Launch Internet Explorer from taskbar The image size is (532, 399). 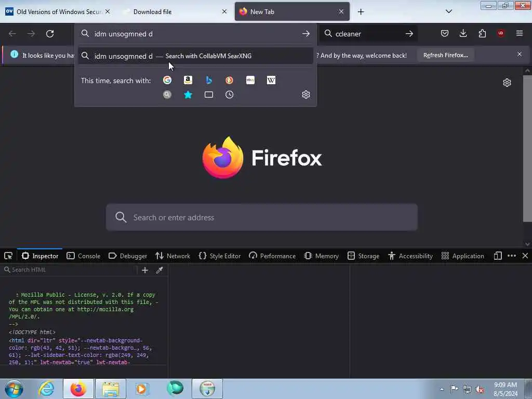point(46,389)
